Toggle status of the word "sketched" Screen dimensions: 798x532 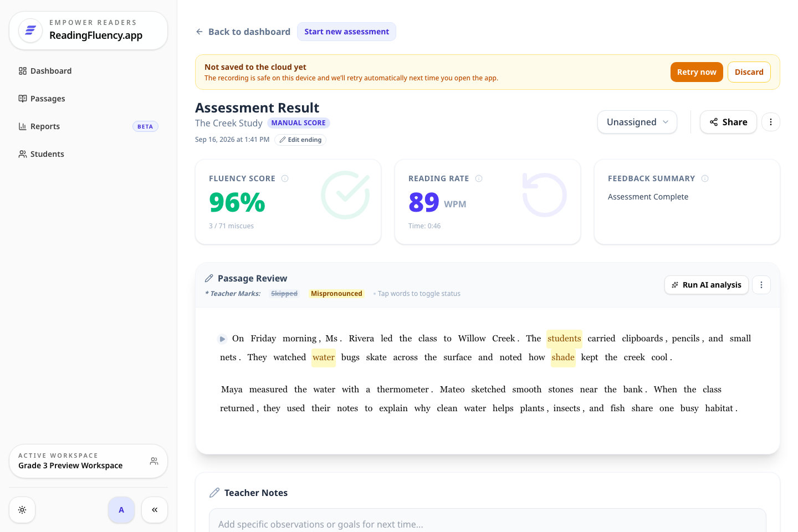click(488, 390)
